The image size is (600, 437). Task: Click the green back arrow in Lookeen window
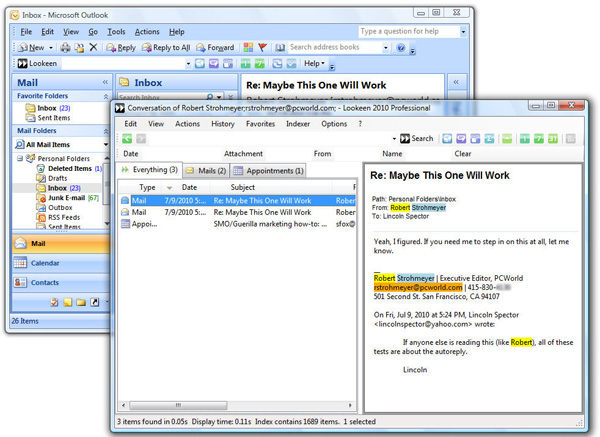[x=127, y=139]
